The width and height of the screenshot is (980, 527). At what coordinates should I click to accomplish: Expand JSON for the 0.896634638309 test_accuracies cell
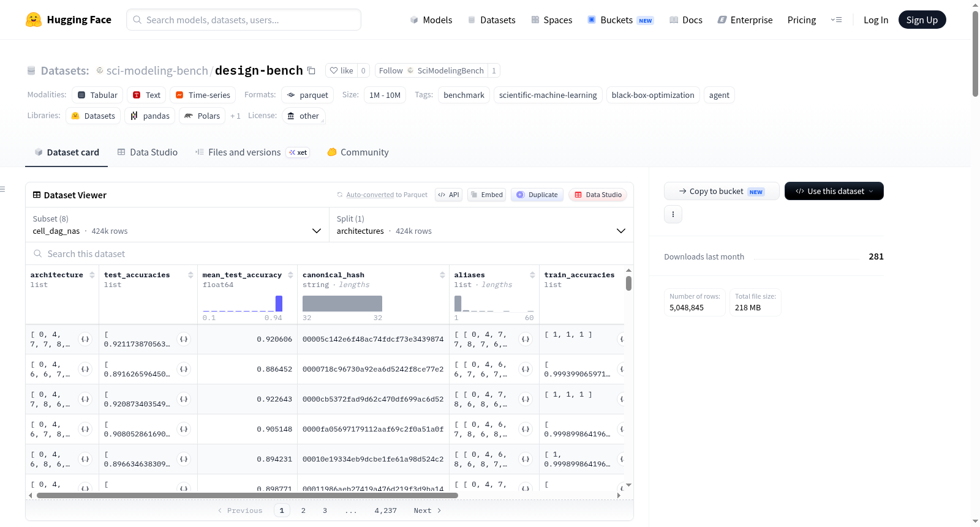tap(184, 459)
